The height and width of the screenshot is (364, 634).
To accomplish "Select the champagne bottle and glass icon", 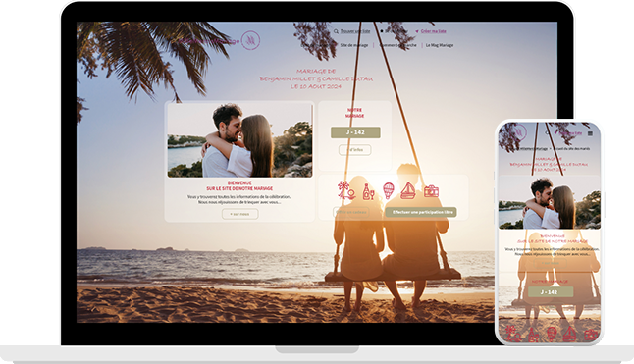I will 368,191.
